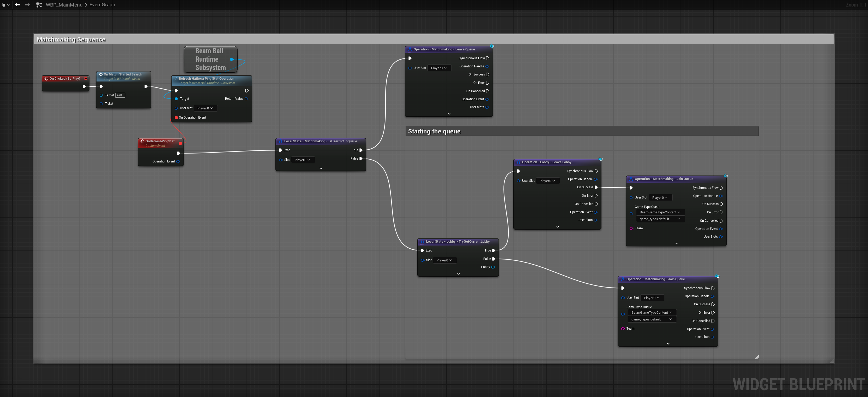
Task: Click the gear icon on the Leave Lobby node
Action: (600, 159)
